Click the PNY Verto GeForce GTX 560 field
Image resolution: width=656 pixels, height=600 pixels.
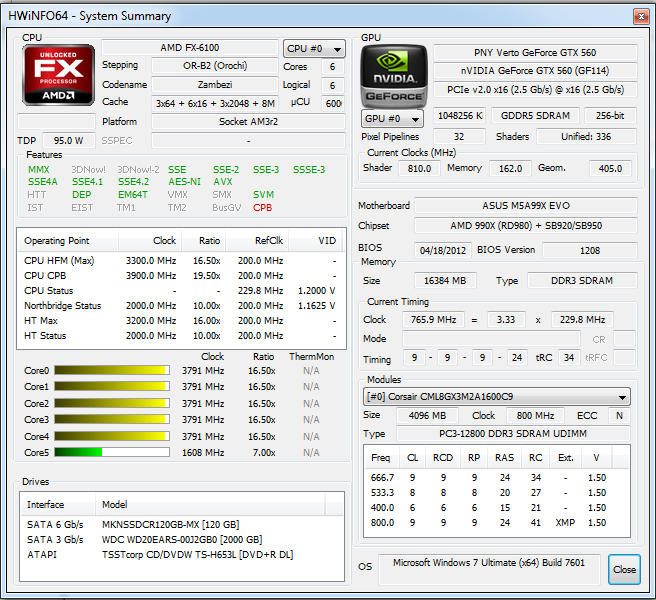[535, 53]
